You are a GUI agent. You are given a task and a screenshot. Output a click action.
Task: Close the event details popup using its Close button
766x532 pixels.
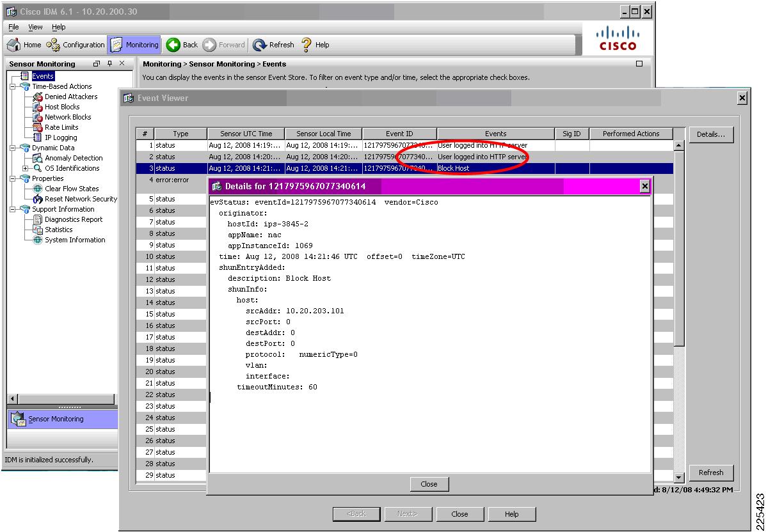429,484
